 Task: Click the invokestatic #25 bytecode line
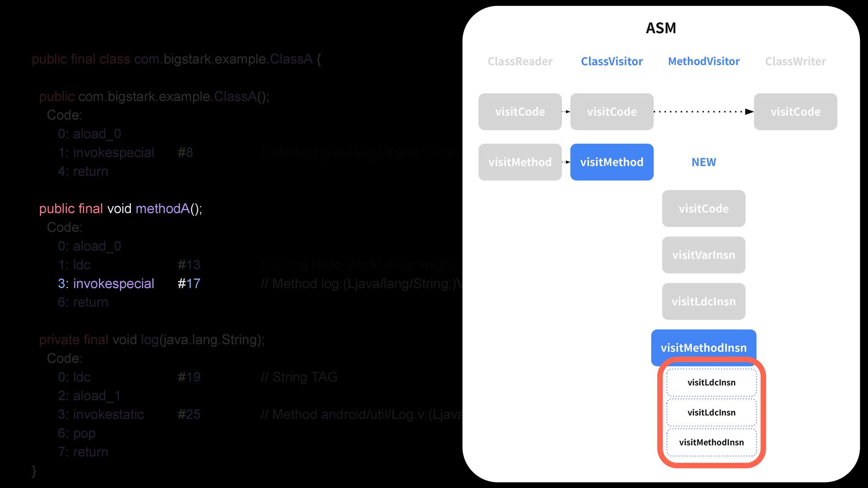click(129, 414)
